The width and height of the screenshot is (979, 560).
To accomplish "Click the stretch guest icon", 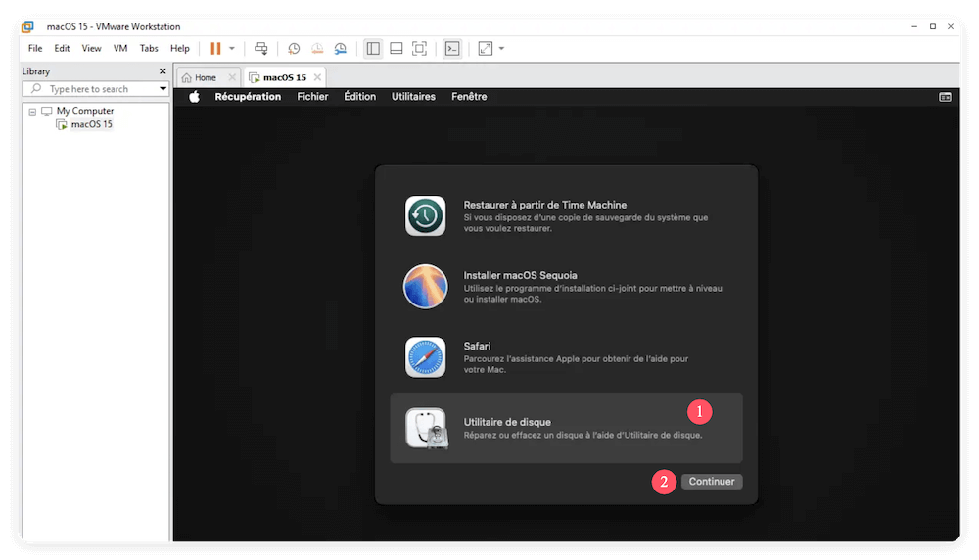I will coord(486,49).
